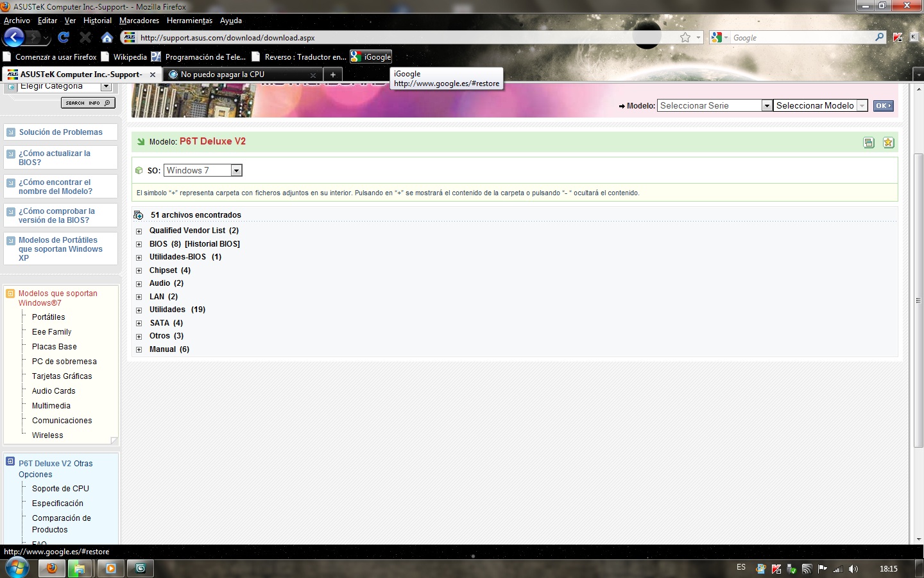
Task: Collapse the 'P6T Deluxe V2 Otras Opciones' box icon
Action: pyautogui.click(x=10, y=461)
